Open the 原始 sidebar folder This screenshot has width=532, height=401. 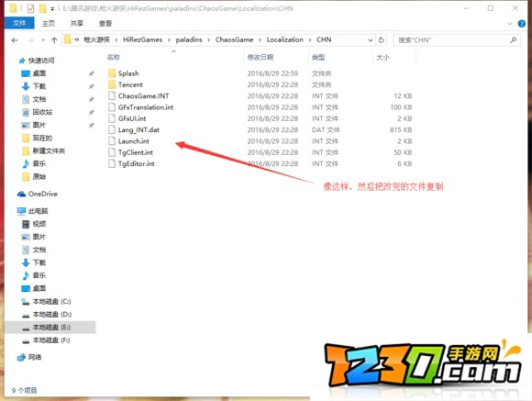39,176
